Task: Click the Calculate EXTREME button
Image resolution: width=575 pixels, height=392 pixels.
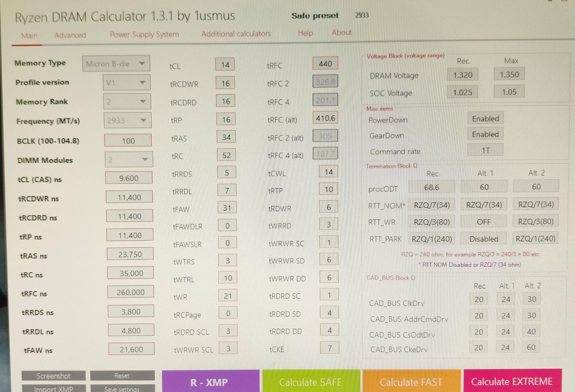Action: pos(512,381)
